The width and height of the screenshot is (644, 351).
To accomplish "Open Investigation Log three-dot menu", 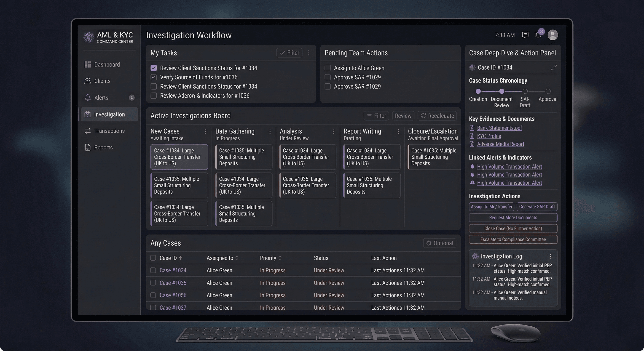I will click(550, 256).
